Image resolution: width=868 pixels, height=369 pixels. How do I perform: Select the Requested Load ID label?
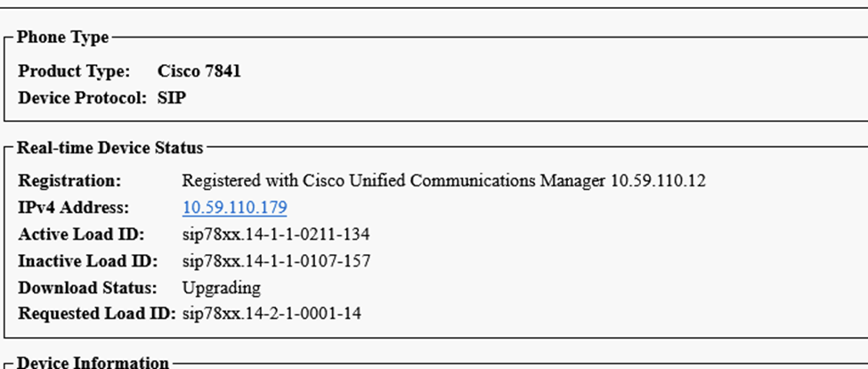tap(96, 314)
